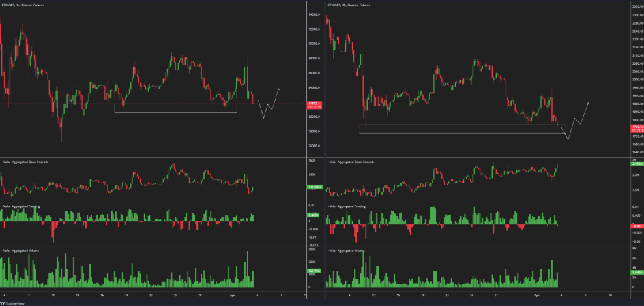Click the green BTC volume value tag
This screenshot has height=306, width=644.
(x=314, y=271)
